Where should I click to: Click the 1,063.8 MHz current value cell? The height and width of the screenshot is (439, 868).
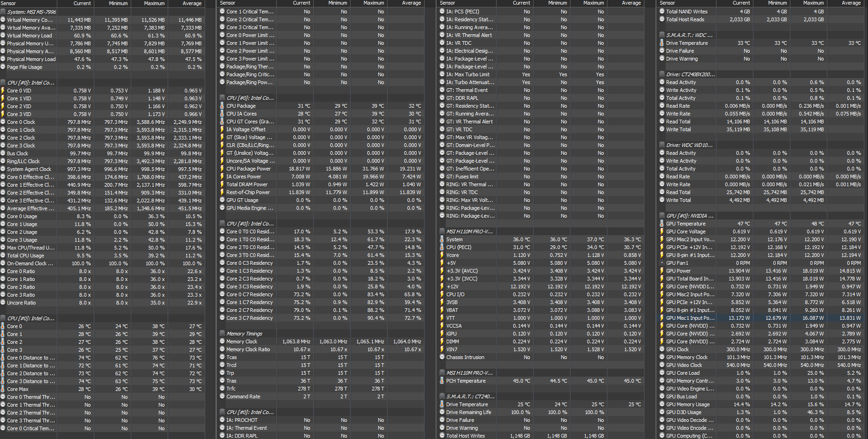[x=295, y=341]
